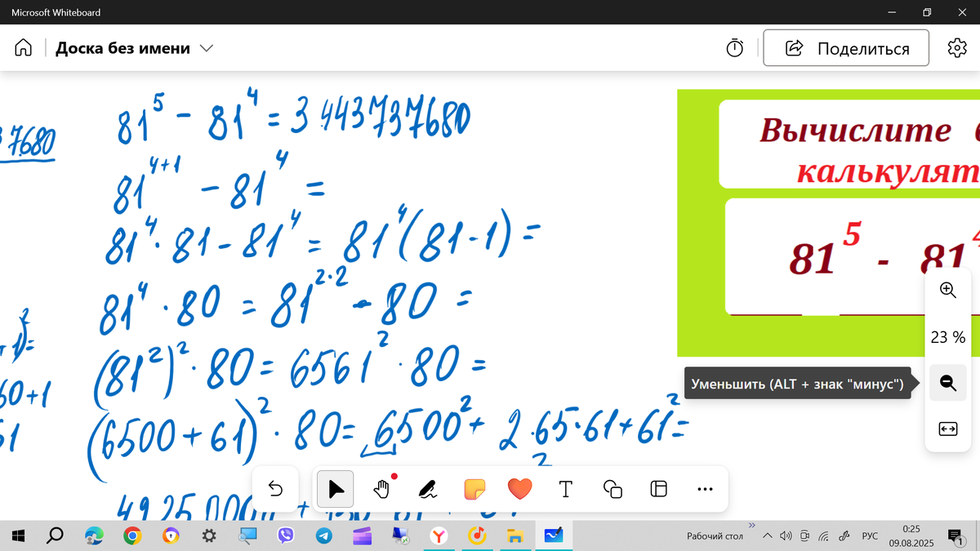This screenshot has width=980, height=551.
Task: Click 'Рабочий стол' toolbar label
Action: pos(715,536)
